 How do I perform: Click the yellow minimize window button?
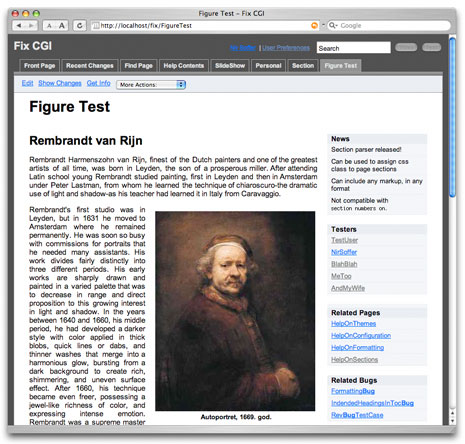pyautogui.click(x=26, y=14)
